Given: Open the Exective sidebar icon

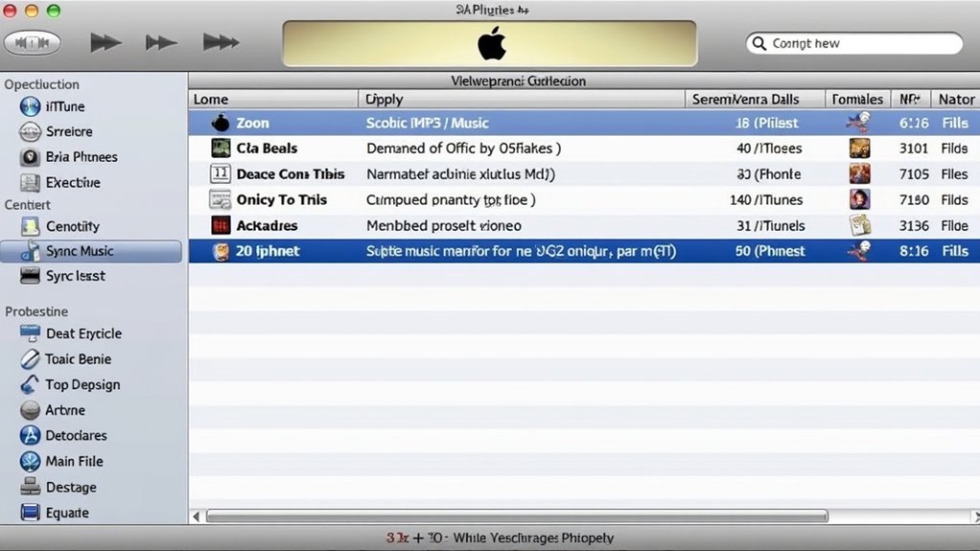Looking at the screenshot, I should coord(30,182).
